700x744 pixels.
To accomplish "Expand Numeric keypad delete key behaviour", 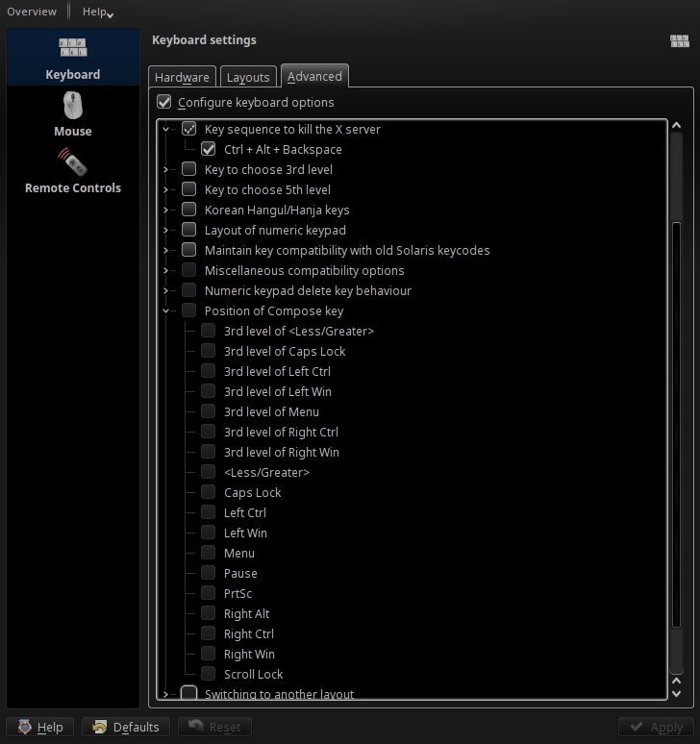I will pyautogui.click(x=165, y=290).
